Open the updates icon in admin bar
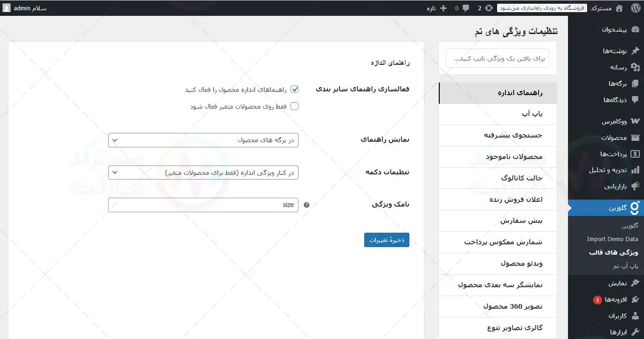This screenshot has width=644, height=339. point(488,8)
